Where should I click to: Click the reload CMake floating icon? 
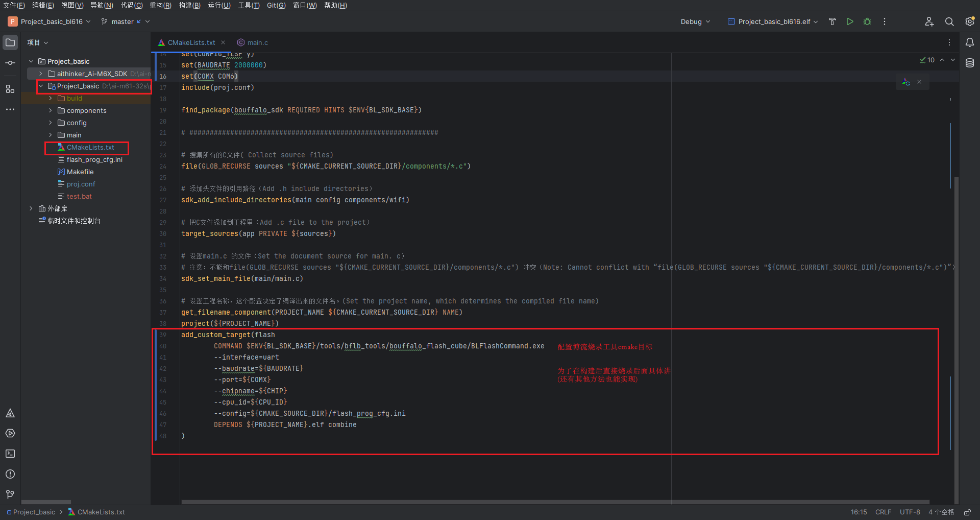point(906,82)
